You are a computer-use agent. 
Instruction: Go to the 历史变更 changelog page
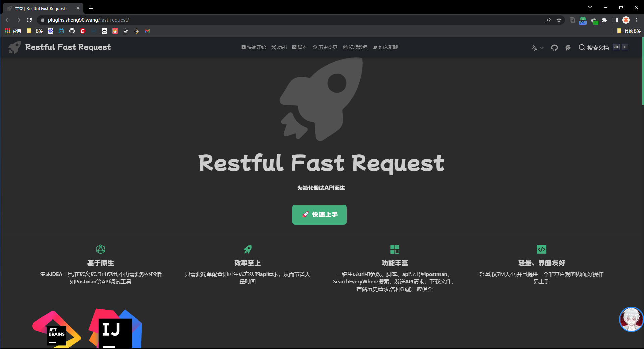[325, 47]
